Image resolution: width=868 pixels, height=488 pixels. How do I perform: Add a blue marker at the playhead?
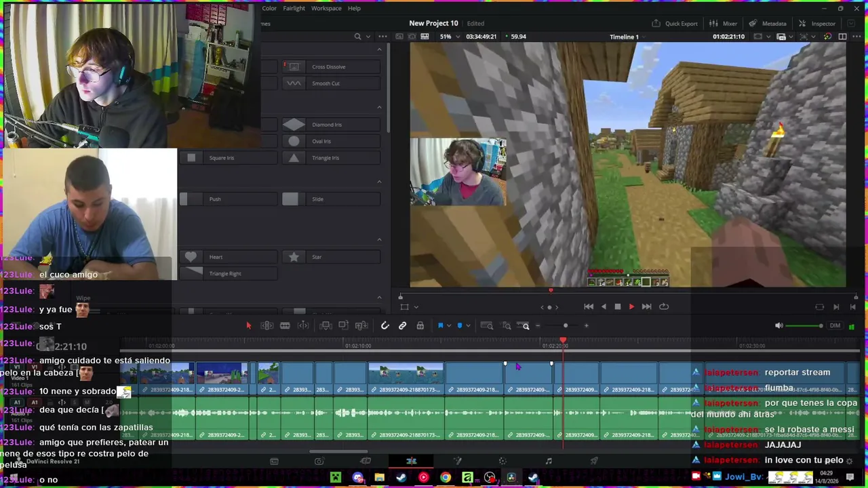460,326
